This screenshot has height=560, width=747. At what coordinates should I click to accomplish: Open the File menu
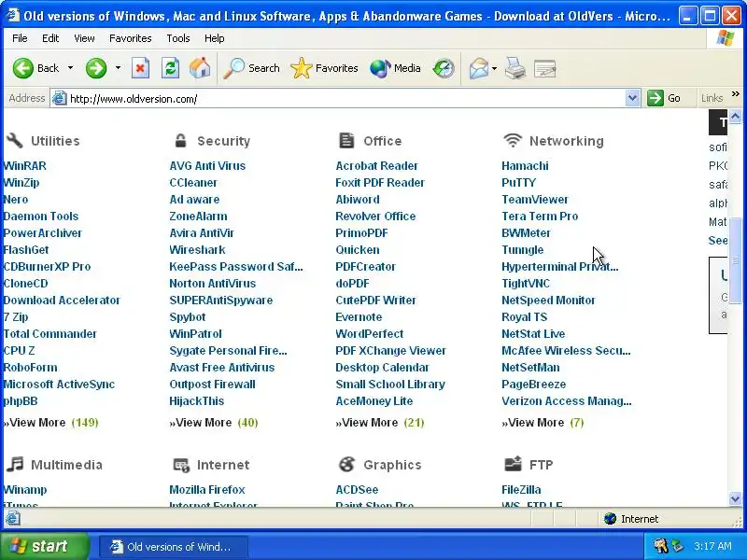tap(20, 38)
